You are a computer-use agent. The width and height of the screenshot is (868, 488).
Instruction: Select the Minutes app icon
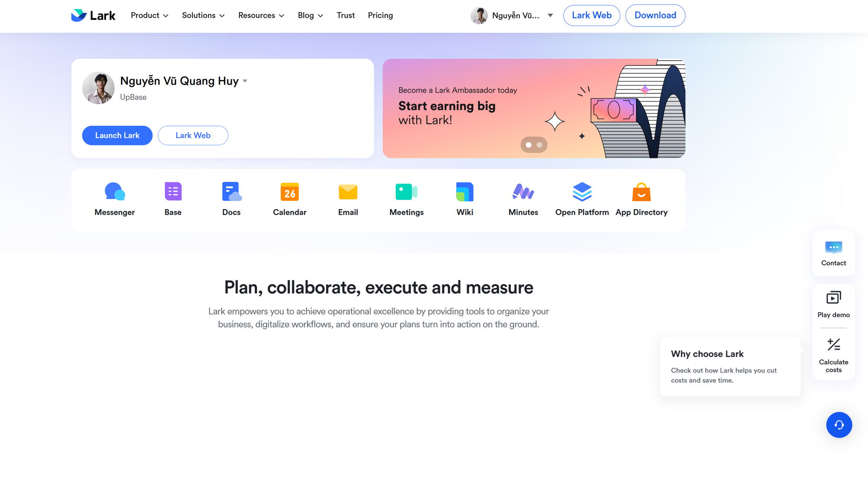pos(523,191)
